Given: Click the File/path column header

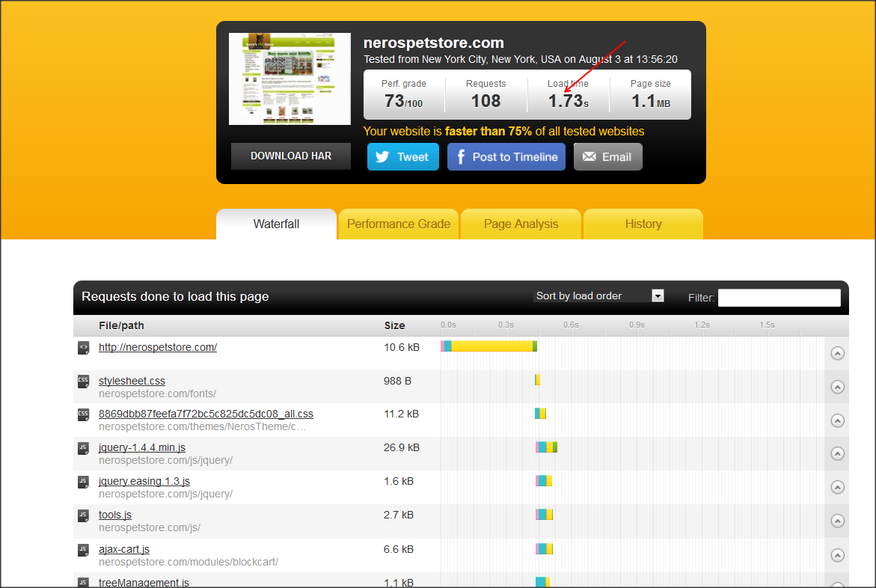Looking at the screenshot, I should click(x=121, y=325).
